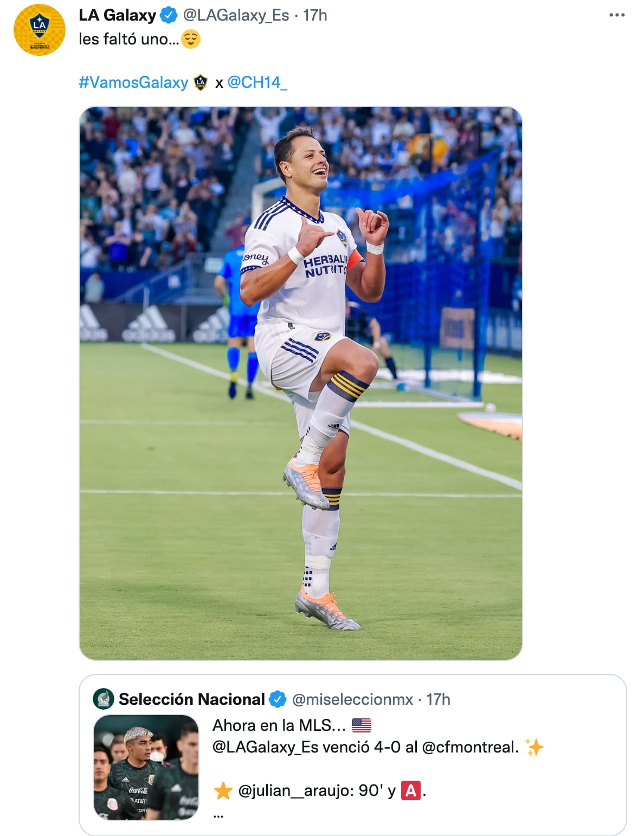Image resolution: width=644 pixels, height=836 pixels.
Task: Click the relieved face emoji after 'les faltó uno...'
Action: point(191,39)
